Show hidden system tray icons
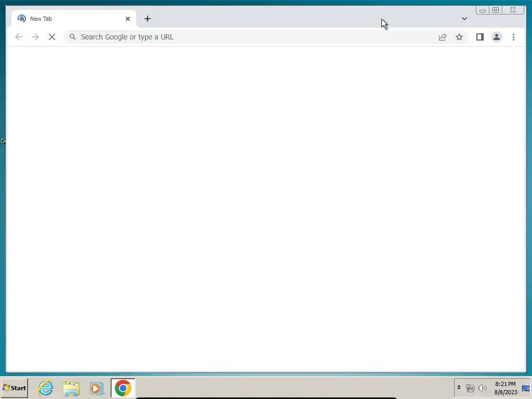This screenshot has width=532, height=399. point(459,388)
